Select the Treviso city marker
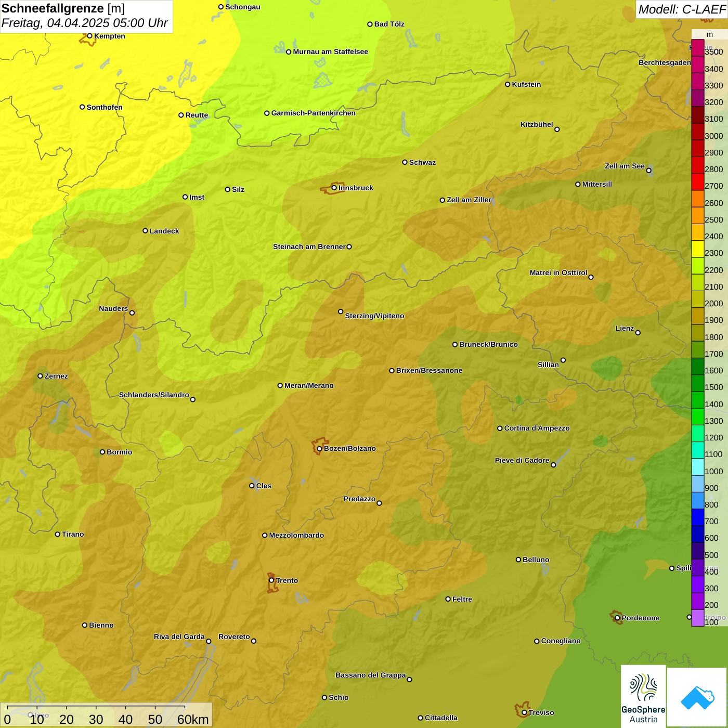 point(524,713)
